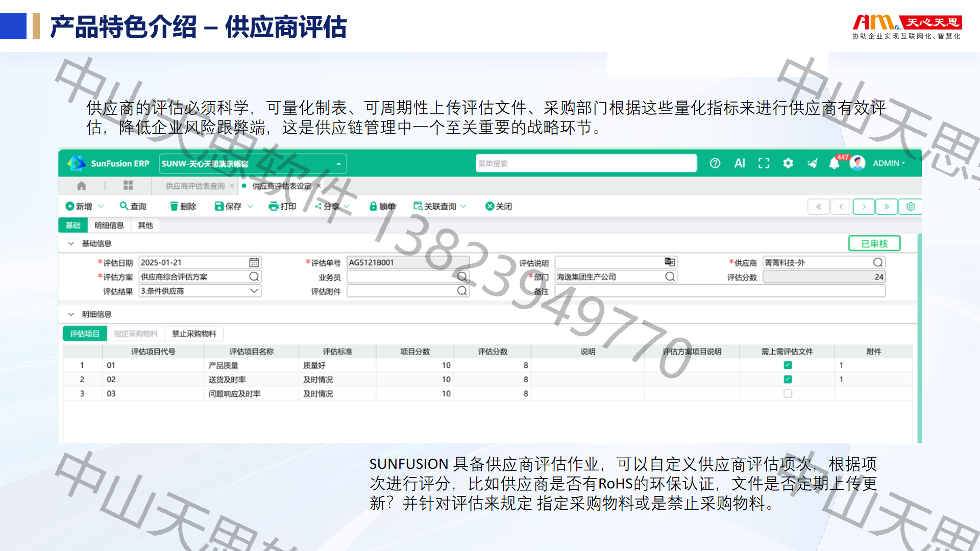The width and height of the screenshot is (980, 551).
Task: Go to first record arrow button
Action: (x=819, y=207)
